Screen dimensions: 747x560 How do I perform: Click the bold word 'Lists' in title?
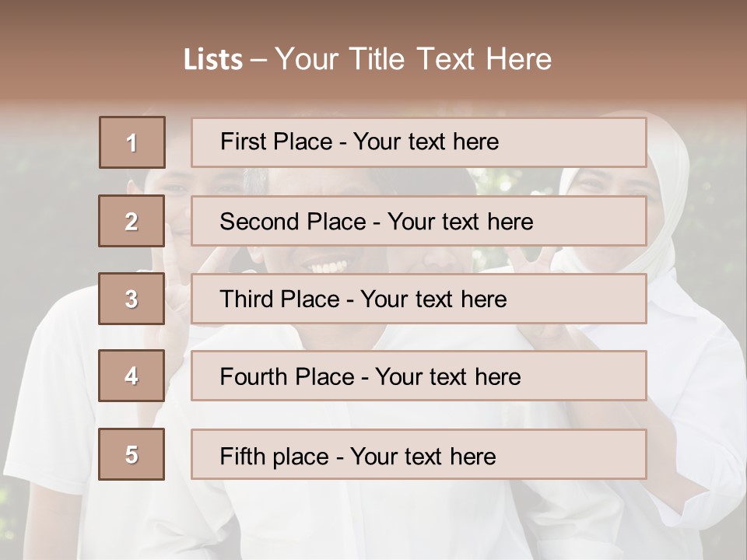coord(213,59)
